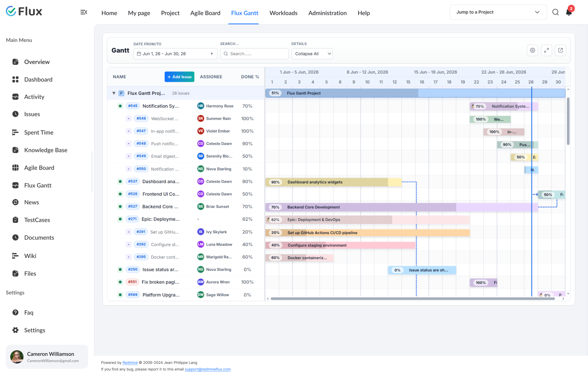The width and height of the screenshot is (588, 376).
Task: Toggle the bullet marker for subtask #546
Action: coord(128,119)
